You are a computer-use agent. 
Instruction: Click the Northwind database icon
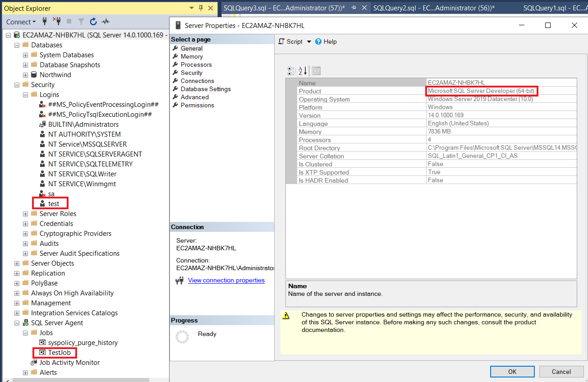(x=34, y=75)
